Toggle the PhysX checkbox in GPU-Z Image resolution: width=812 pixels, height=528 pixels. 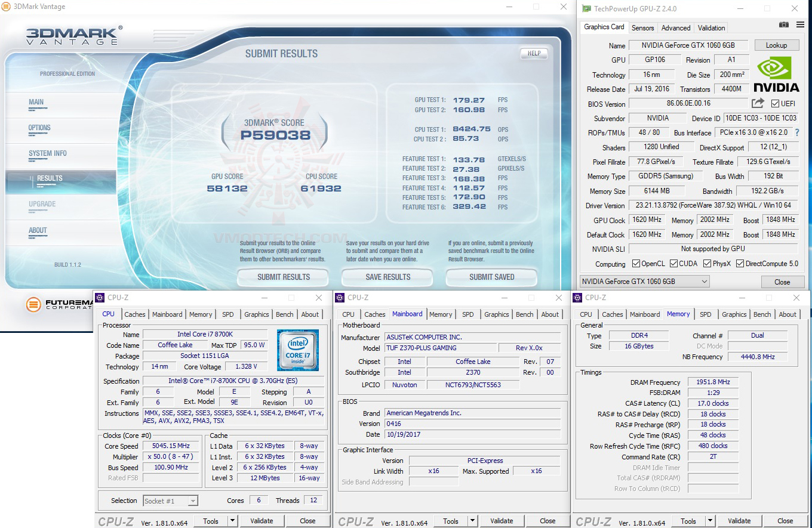click(706, 263)
